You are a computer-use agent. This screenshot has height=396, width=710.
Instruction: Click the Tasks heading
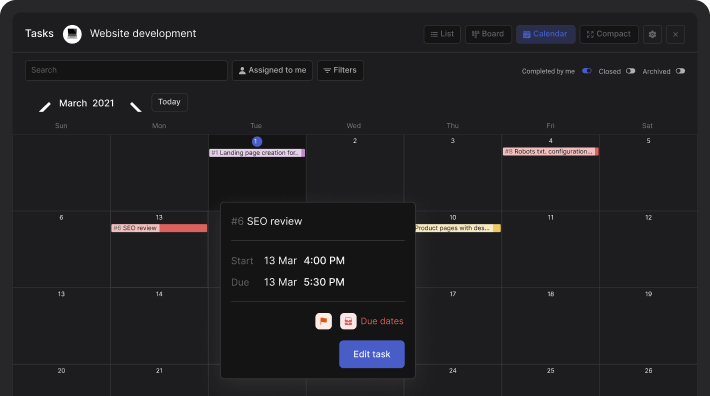coord(39,33)
